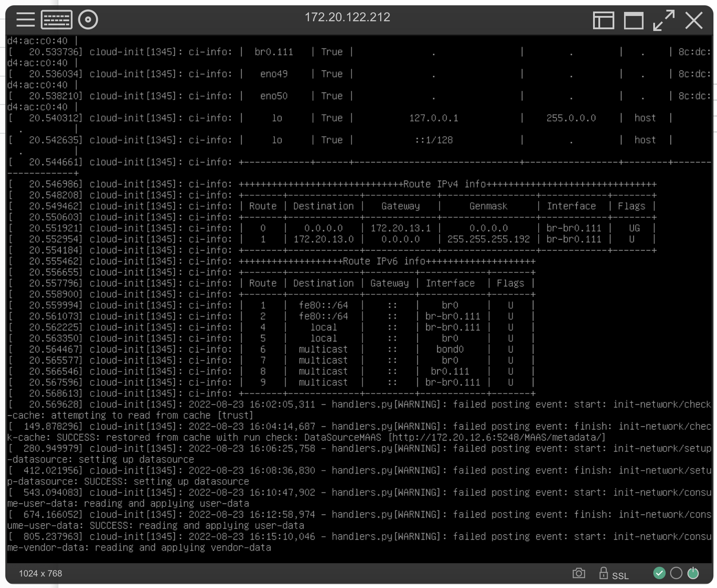717x588 pixels.
Task: Open the hamburger menu in console header
Action: point(25,19)
